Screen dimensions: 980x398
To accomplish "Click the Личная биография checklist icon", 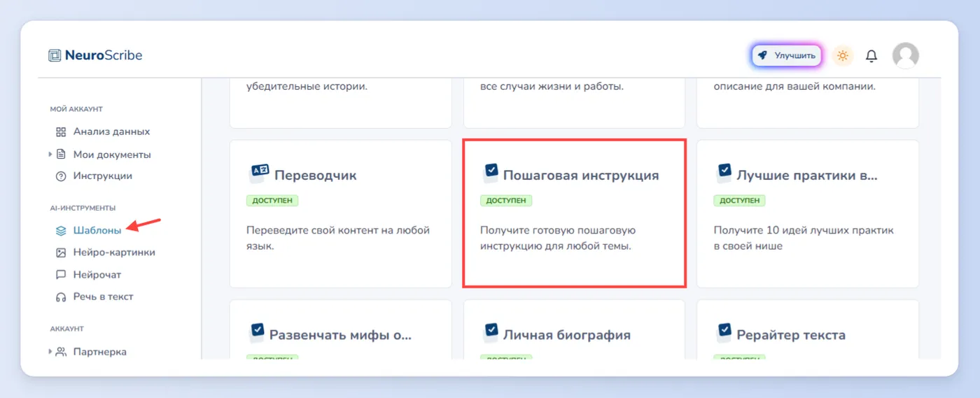I will coord(491,332).
